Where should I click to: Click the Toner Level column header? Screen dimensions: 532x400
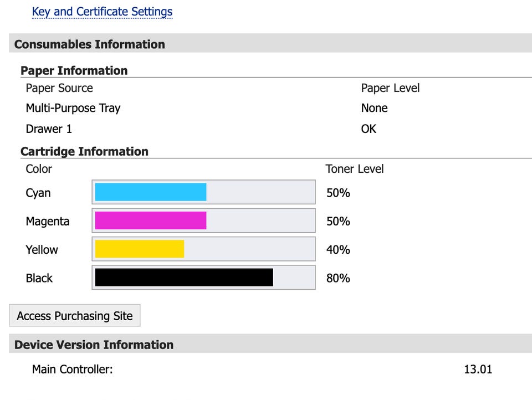coord(355,169)
